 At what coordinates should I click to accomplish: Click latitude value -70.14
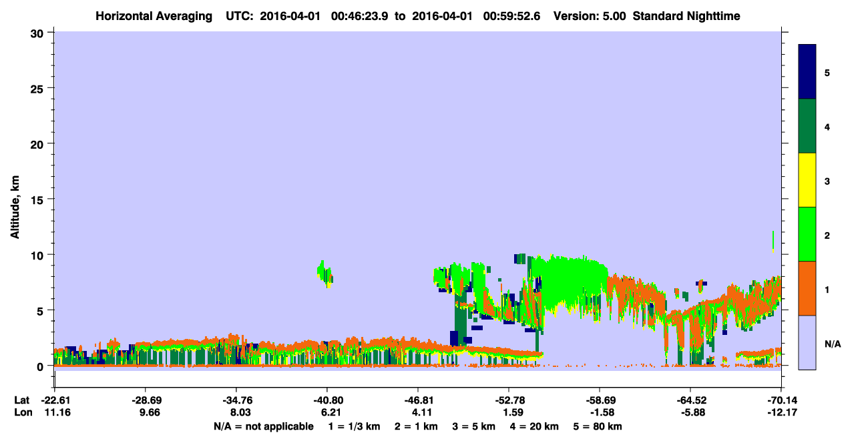(781, 400)
